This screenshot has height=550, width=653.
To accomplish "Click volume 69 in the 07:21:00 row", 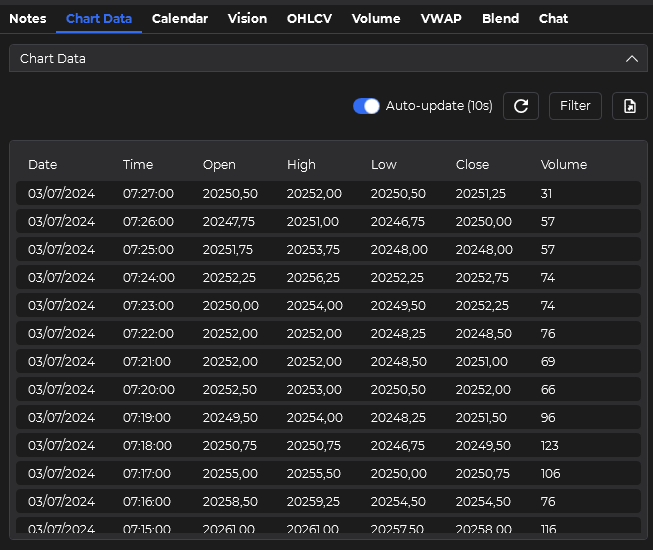I will coord(548,361).
